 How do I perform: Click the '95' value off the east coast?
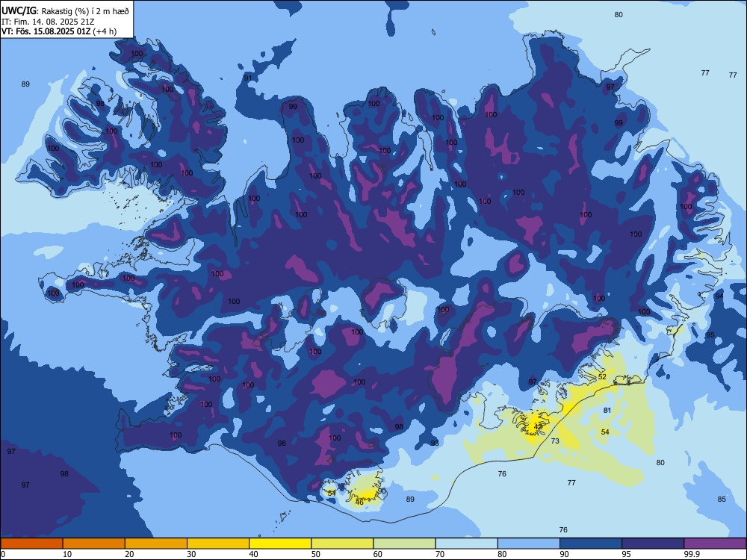point(710,335)
